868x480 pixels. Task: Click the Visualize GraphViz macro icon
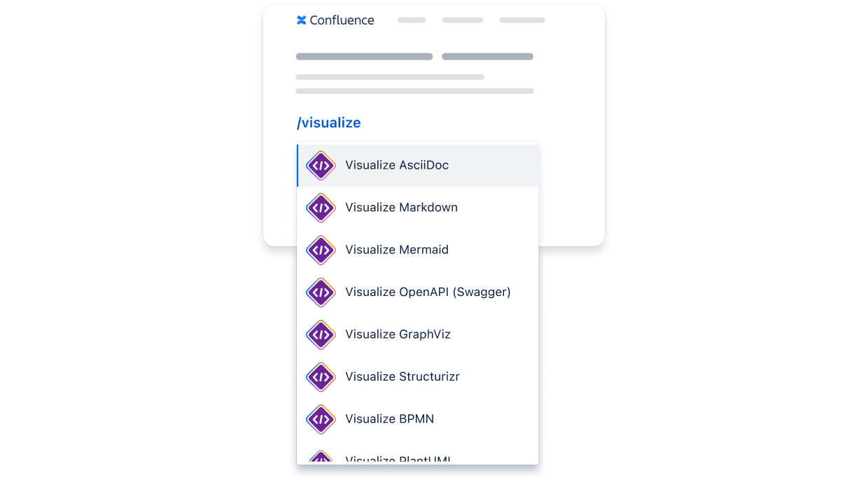(x=321, y=334)
